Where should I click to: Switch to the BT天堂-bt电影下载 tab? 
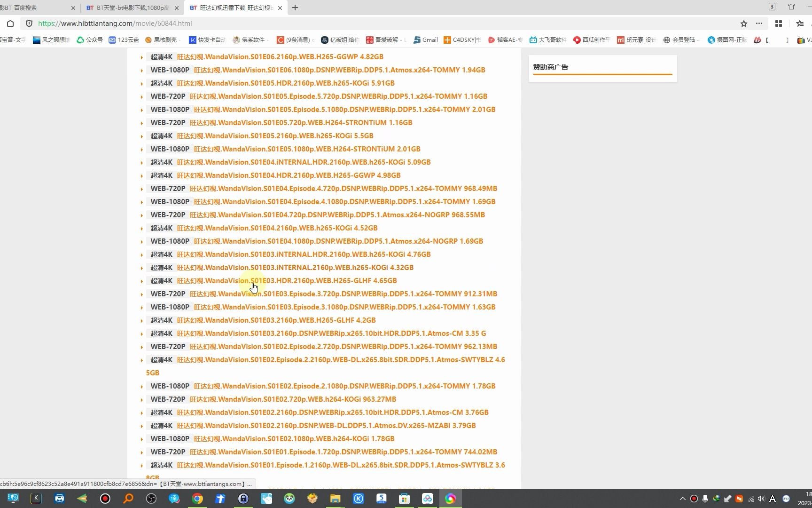(133, 8)
